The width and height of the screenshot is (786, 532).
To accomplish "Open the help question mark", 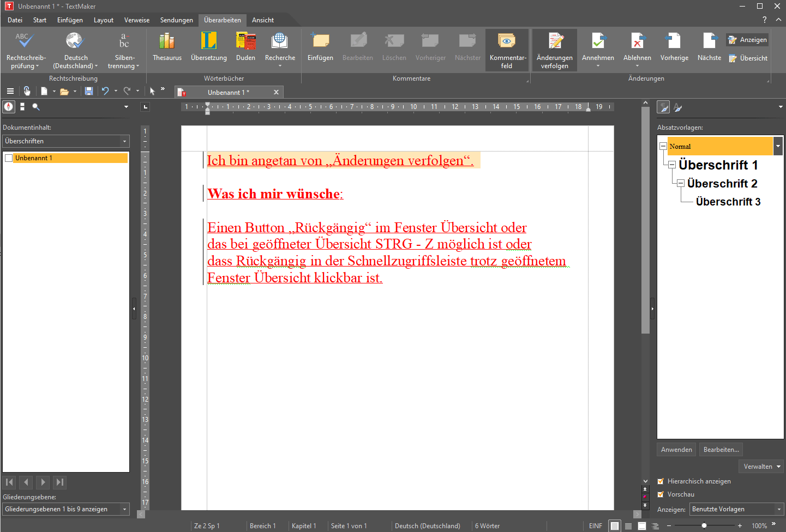I will tap(765, 20).
